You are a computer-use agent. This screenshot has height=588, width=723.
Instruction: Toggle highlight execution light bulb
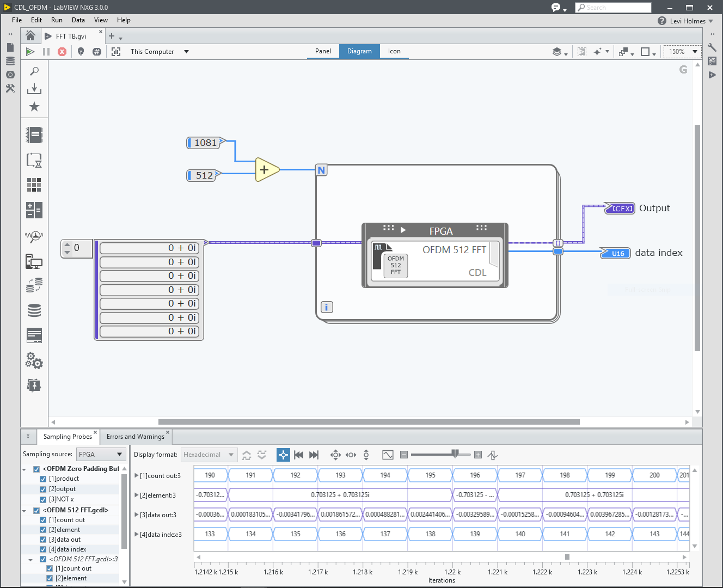click(81, 52)
